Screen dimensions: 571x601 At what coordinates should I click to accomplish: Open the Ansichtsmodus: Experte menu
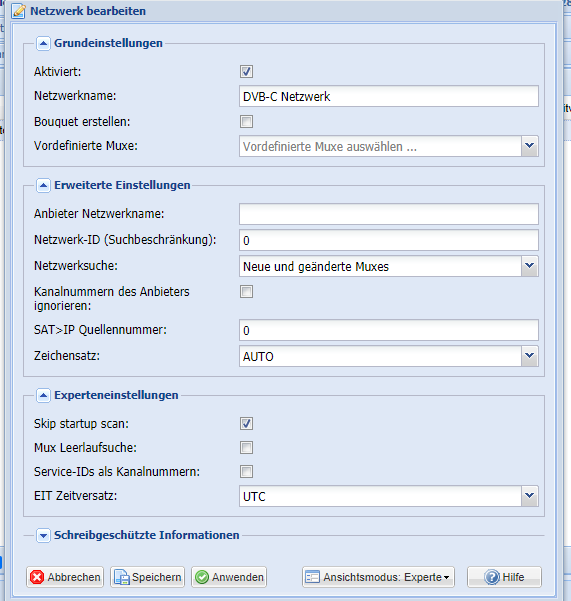378,577
